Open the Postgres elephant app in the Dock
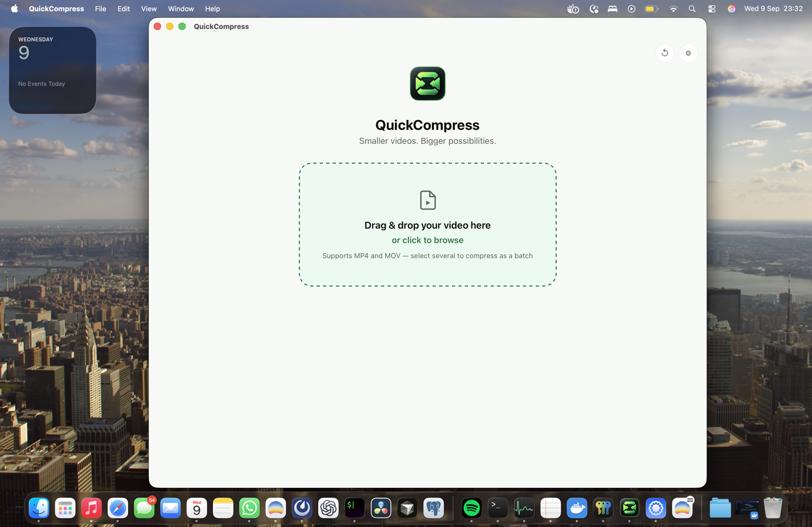 point(433,508)
